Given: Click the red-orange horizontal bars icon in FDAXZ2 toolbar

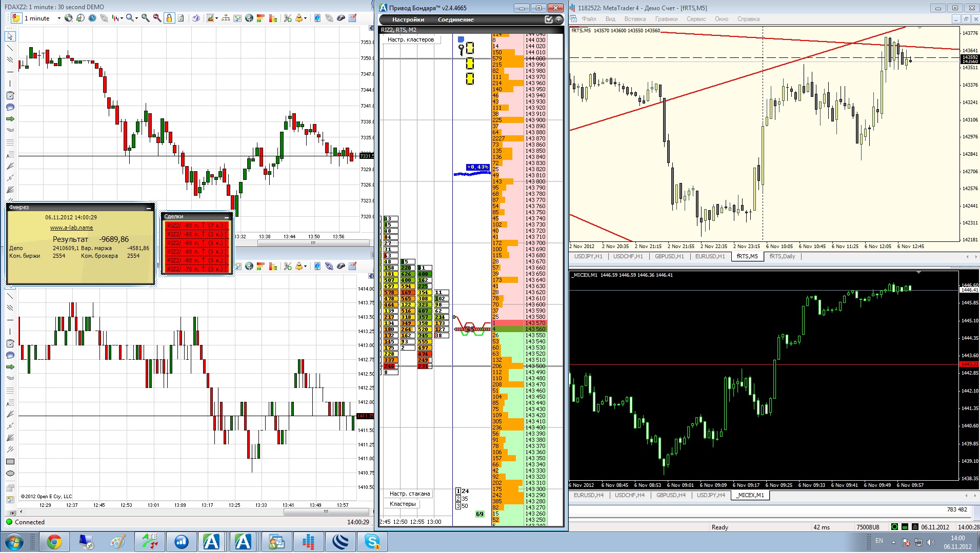Looking at the screenshot, I should [261, 18].
